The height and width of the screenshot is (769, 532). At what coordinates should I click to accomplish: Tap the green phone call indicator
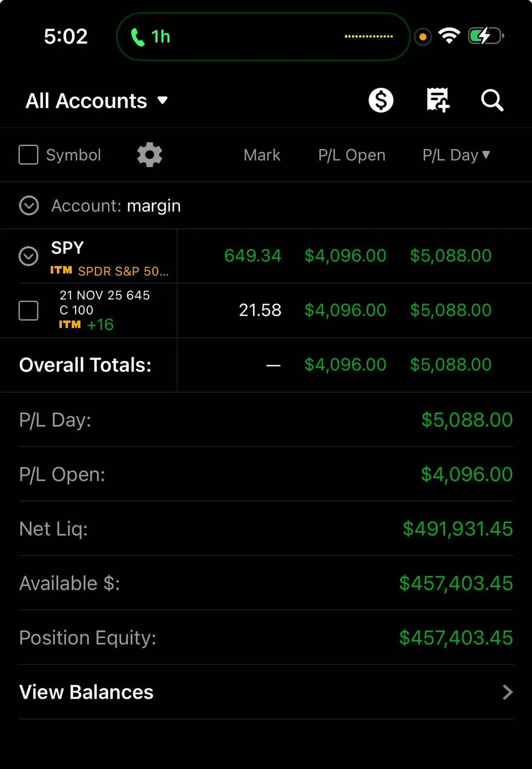click(138, 37)
